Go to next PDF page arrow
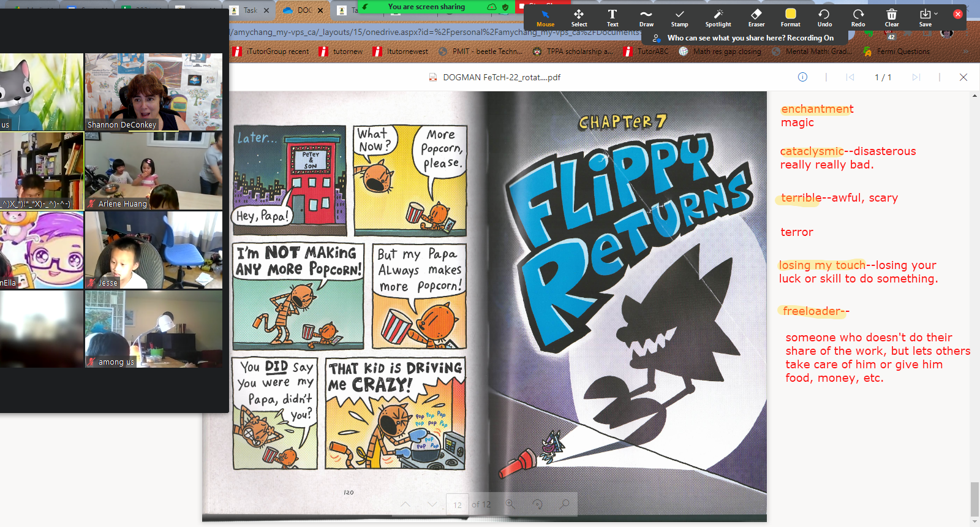 point(432,504)
